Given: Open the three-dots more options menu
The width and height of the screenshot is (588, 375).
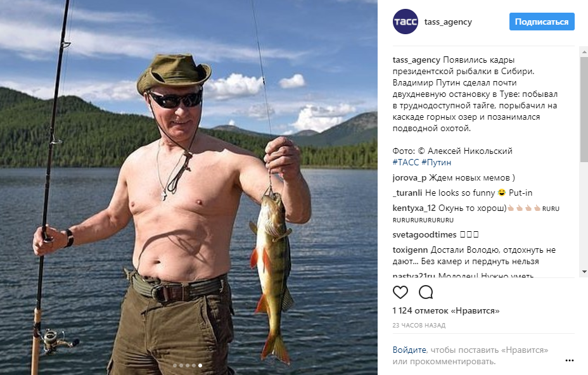Looking at the screenshot, I should (x=569, y=360).
